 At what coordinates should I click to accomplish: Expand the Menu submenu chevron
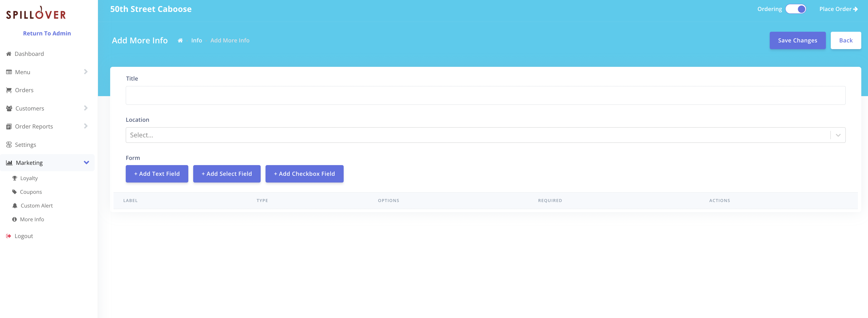pyautogui.click(x=85, y=72)
